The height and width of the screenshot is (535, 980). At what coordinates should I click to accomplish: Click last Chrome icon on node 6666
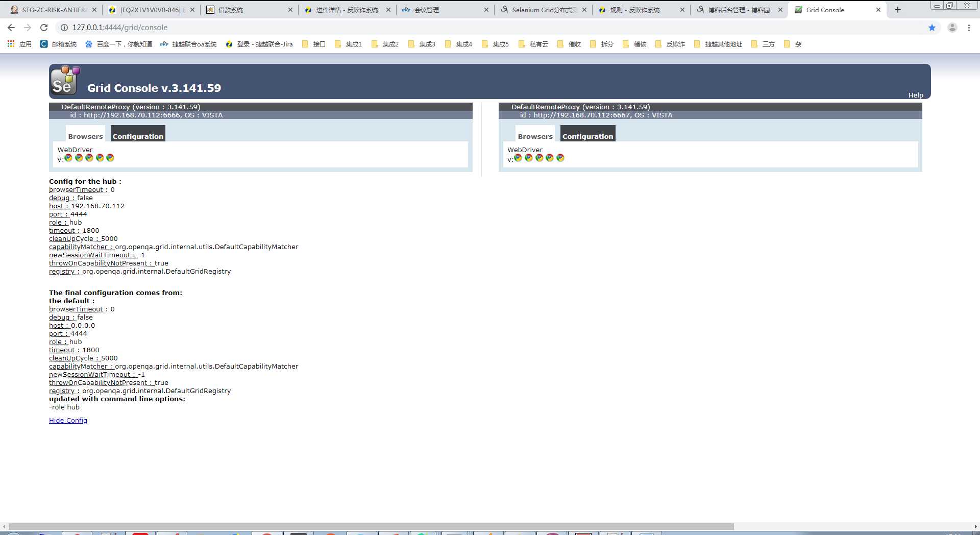(110, 158)
